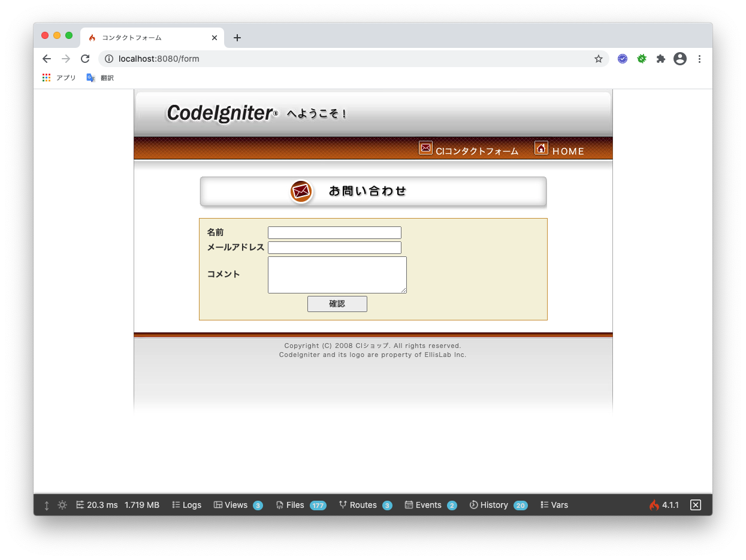
Task: Open the CIコンタクトフォーム nav link
Action: [x=477, y=152]
